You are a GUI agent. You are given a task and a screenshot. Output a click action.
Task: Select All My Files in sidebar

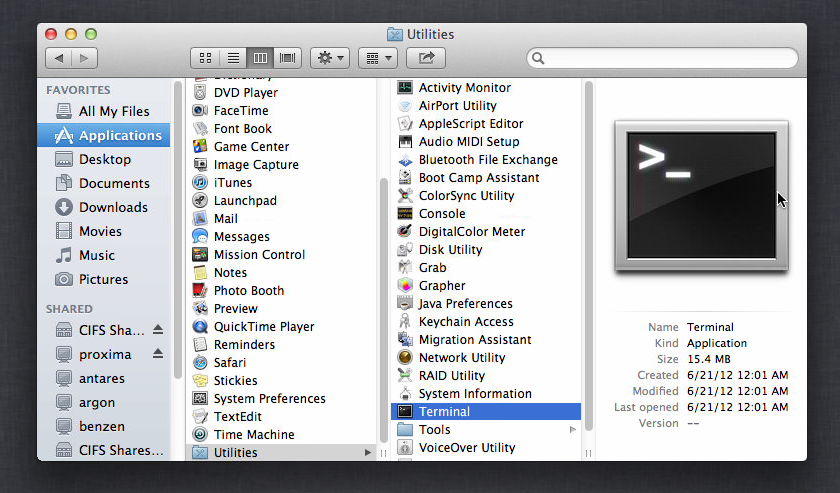click(x=103, y=111)
